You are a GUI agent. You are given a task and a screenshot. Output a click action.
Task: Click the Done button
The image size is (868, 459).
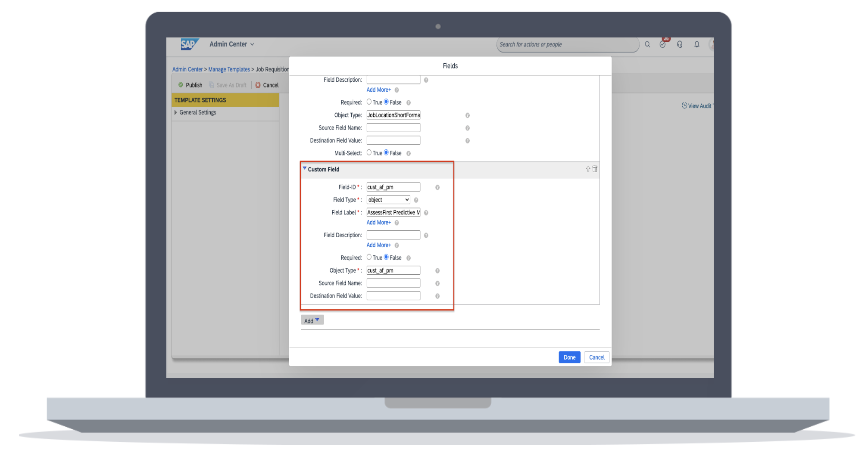(x=569, y=357)
